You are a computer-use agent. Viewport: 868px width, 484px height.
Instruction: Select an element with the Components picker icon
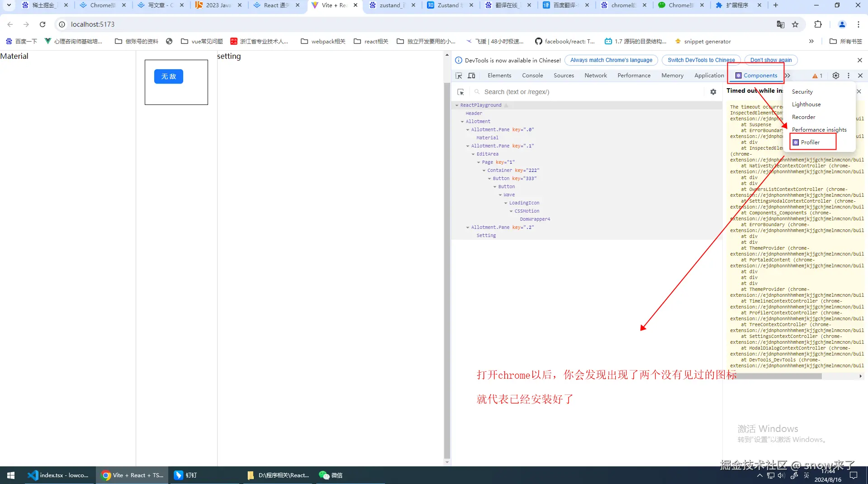coord(461,92)
